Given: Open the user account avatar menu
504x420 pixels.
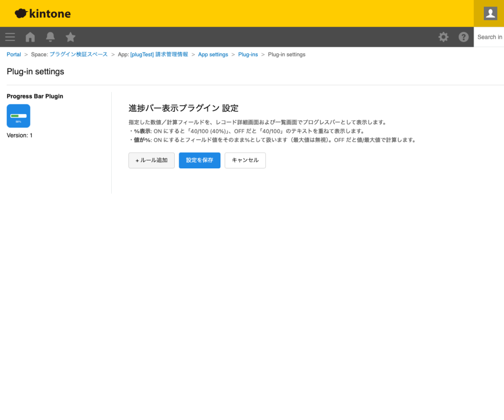Looking at the screenshot, I should click(x=489, y=13).
